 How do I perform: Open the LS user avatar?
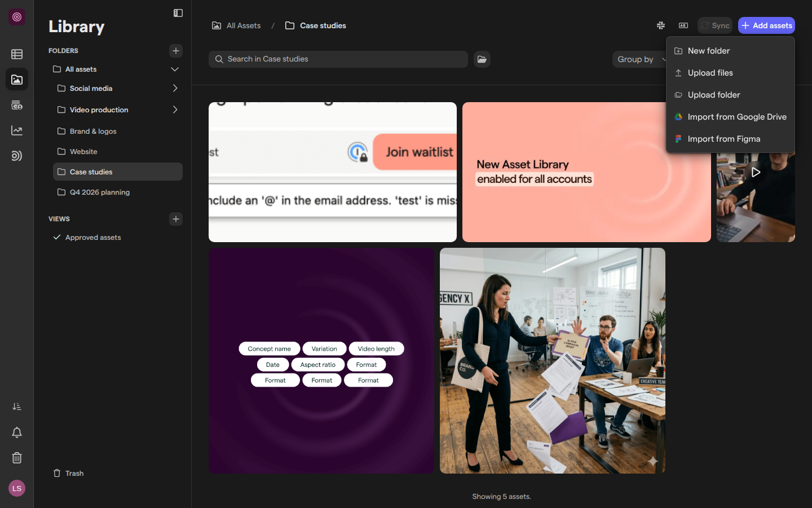(x=17, y=488)
